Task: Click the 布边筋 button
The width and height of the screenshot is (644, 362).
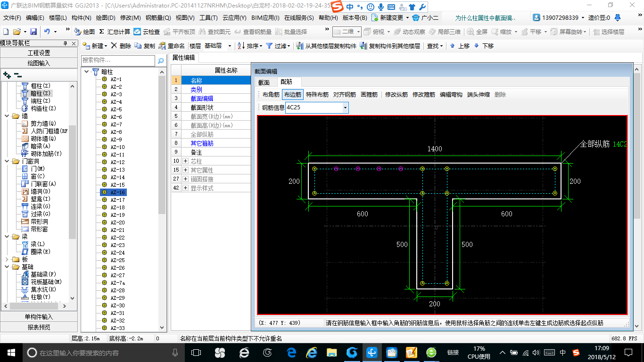Action: point(293,95)
